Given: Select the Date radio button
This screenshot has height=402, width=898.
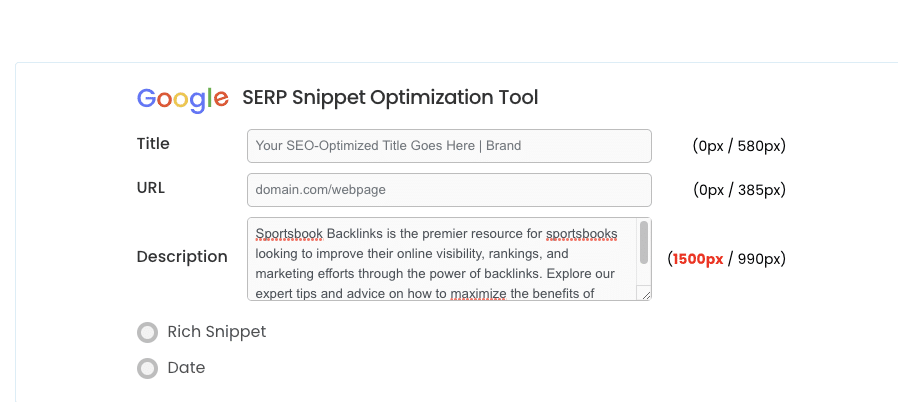Looking at the screenshot, I should 148,369.
